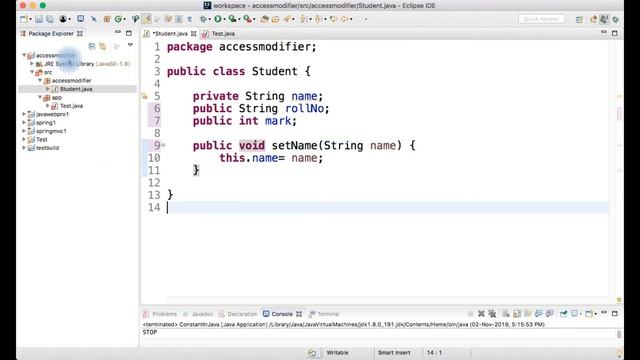Expand the javawebpro1 project
The height and width of the screenshot is (360, 640).
click(x=24, y=114)
